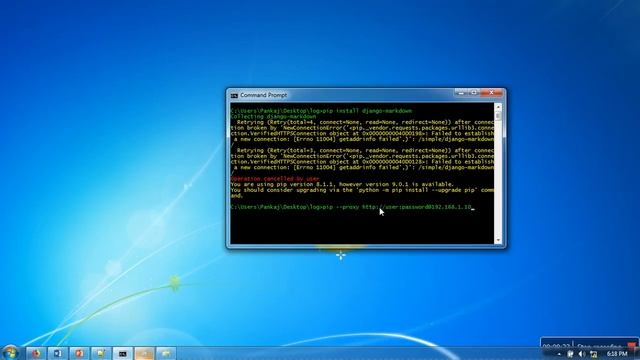Select the Command Prompt taskbar button
This screenshot has height=360, width=640.
pos(122,353)
